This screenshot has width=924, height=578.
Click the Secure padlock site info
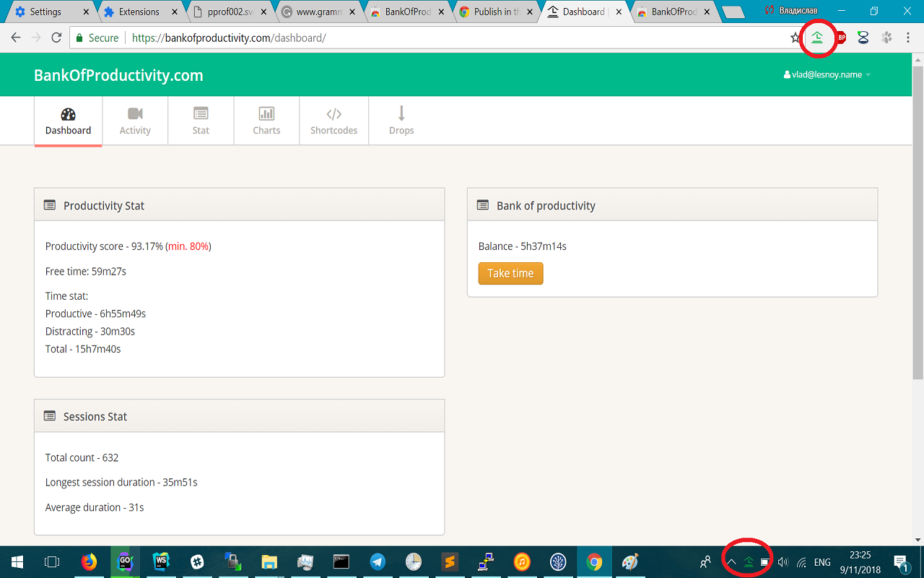pyautogui.click(x=97, y=38)
